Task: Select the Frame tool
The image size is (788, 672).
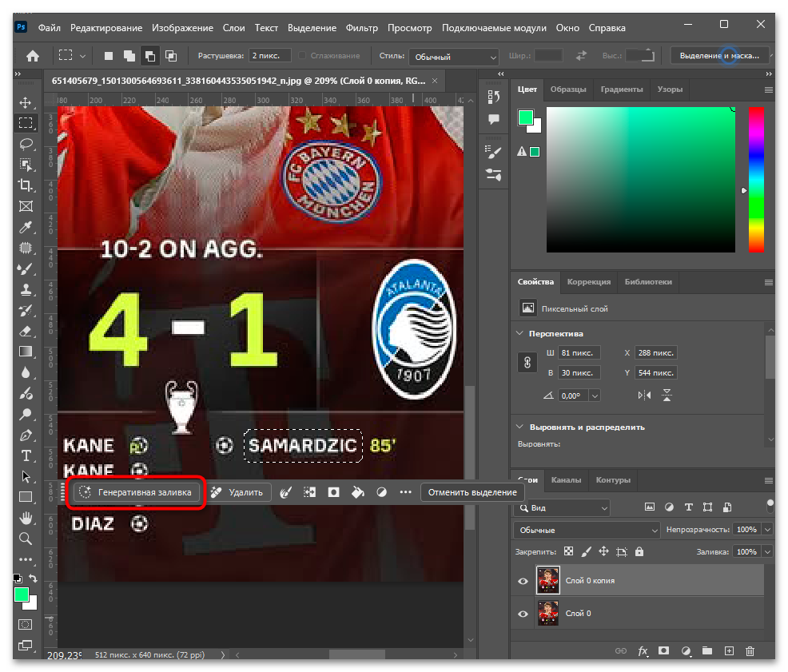Action: 26,206
